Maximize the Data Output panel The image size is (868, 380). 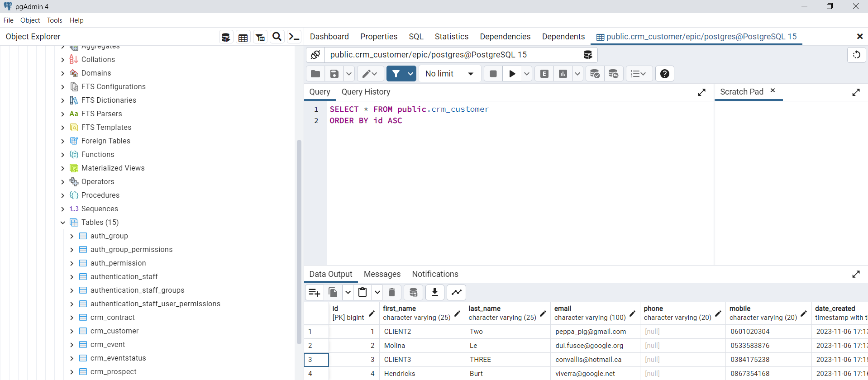(x=856, y=274)
